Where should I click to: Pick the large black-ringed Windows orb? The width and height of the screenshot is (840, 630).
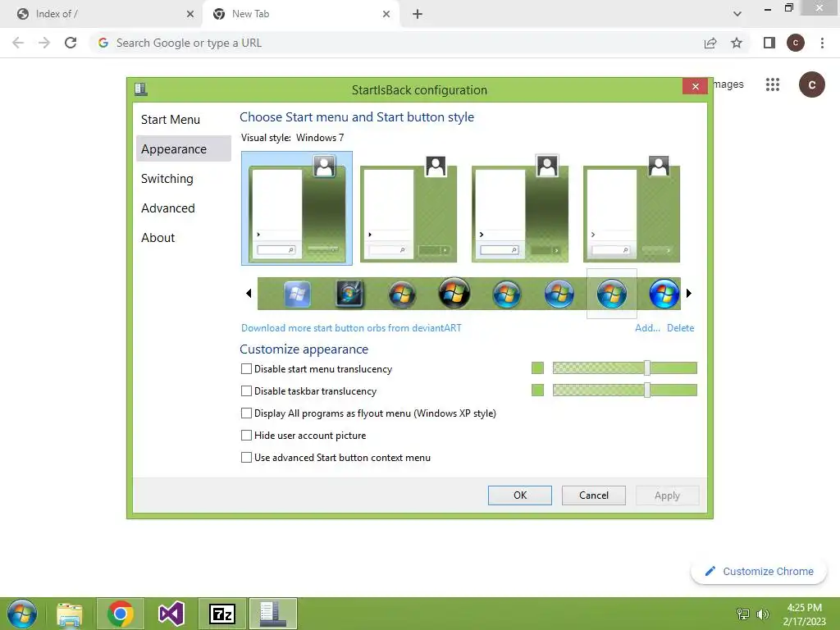tap(454, 293)
